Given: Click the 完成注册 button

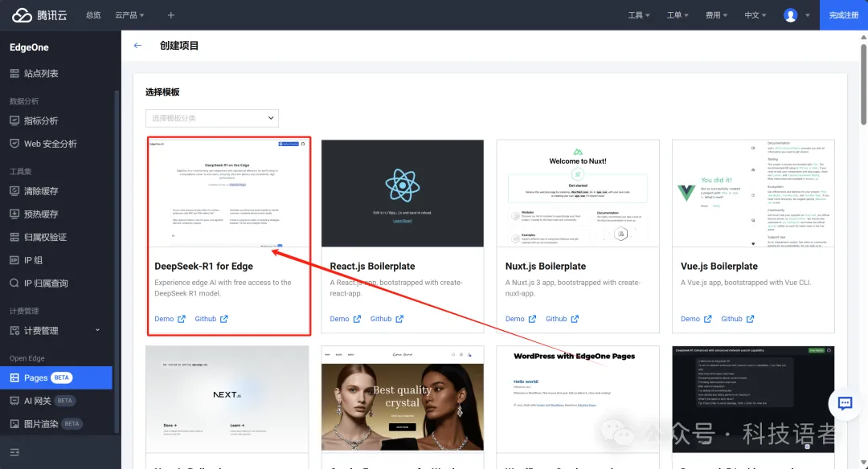Looking at the screenshot, I should click(x=844, y=15).
